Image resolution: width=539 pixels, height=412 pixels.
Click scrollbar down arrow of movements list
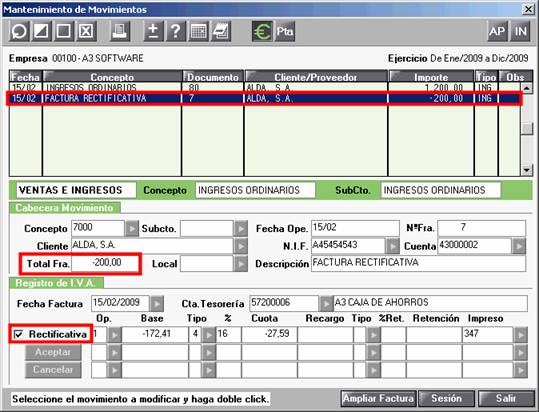[x=527, y=170]
